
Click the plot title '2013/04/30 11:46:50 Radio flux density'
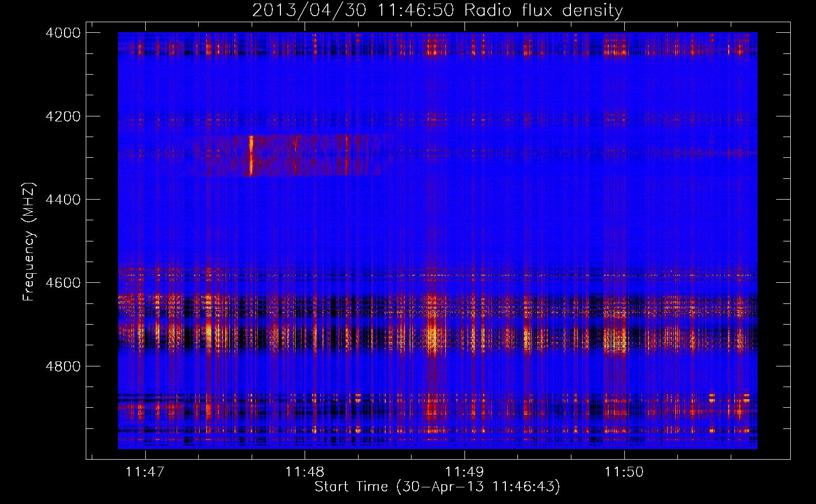coord(437,10)
